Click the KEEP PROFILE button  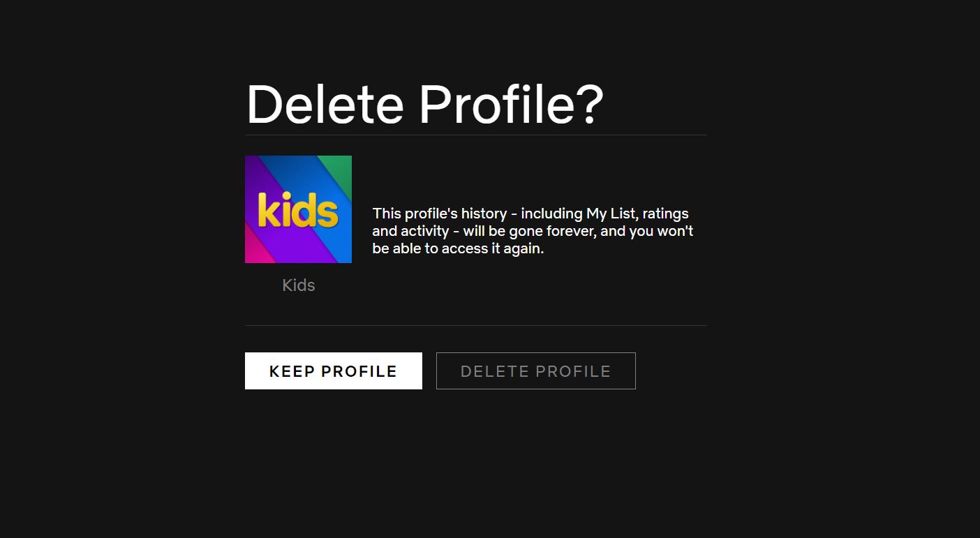(x=333, y=371)
